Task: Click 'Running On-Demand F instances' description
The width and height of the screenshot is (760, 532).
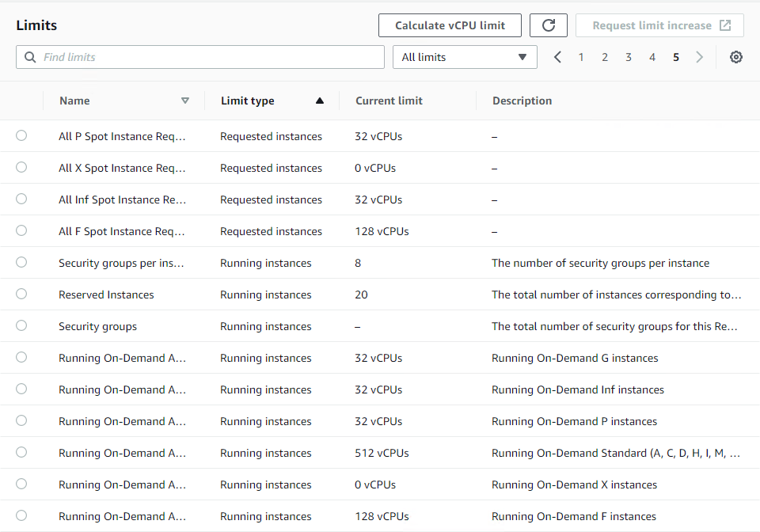Action: click(574, 516)
